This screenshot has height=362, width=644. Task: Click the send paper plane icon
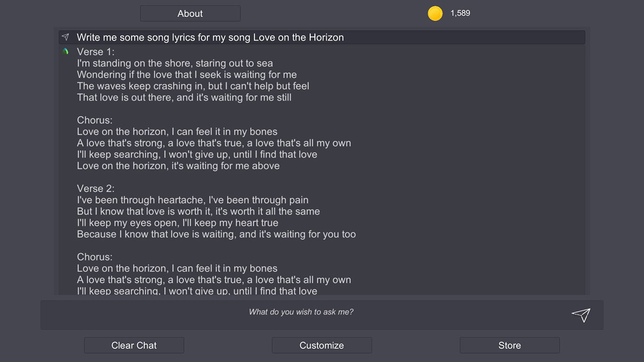pyautogui.click(x=581, y=315)
